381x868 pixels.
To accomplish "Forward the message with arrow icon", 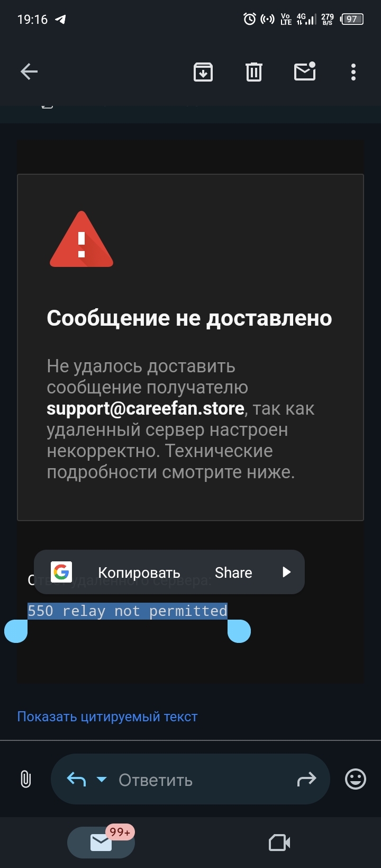I will 306,779.
